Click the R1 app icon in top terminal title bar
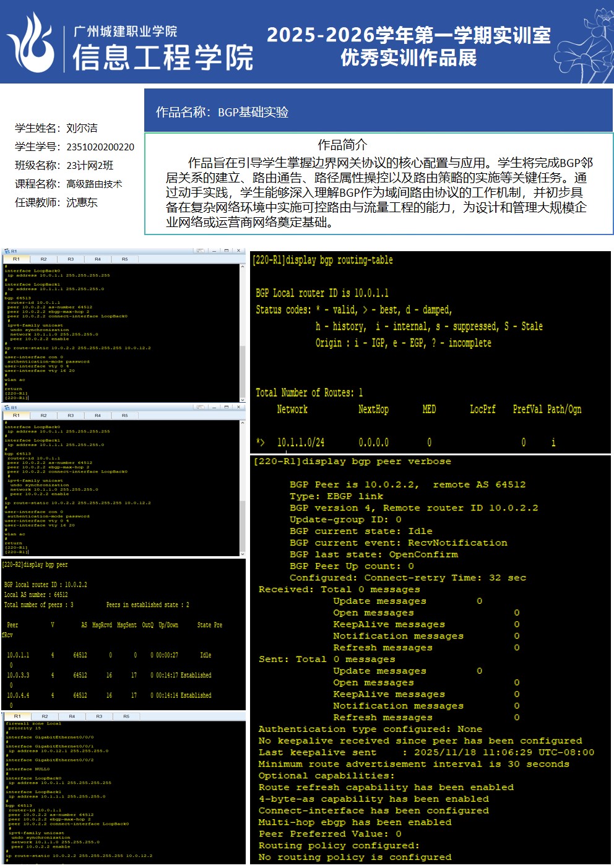Image resolution: width=614 pixels, height=868 pixels. tap(7, 251)
